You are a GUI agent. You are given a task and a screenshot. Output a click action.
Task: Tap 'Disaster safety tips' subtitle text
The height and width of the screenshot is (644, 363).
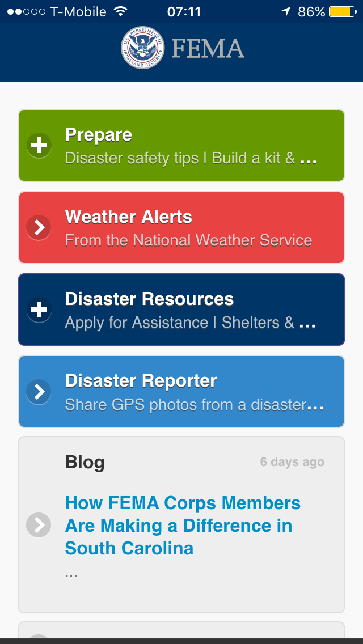tap(190, 158)
